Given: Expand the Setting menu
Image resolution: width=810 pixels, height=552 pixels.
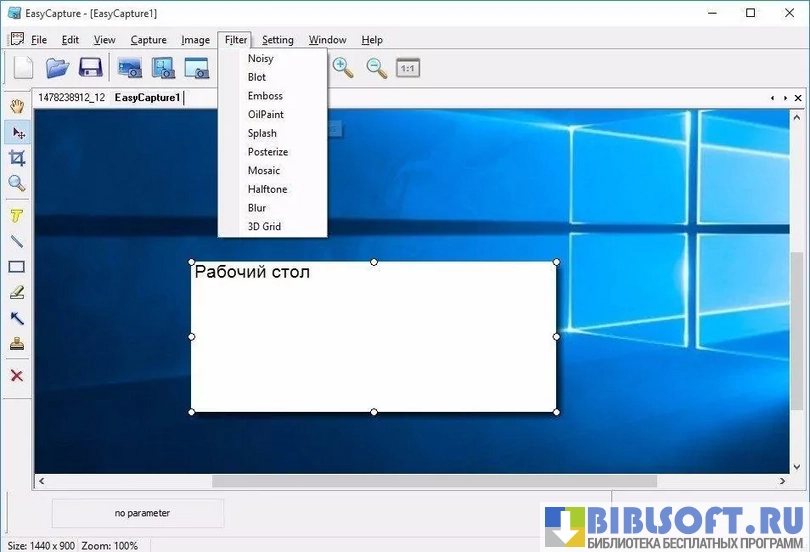Looking at the screenshot, I should tap(277, 40).
